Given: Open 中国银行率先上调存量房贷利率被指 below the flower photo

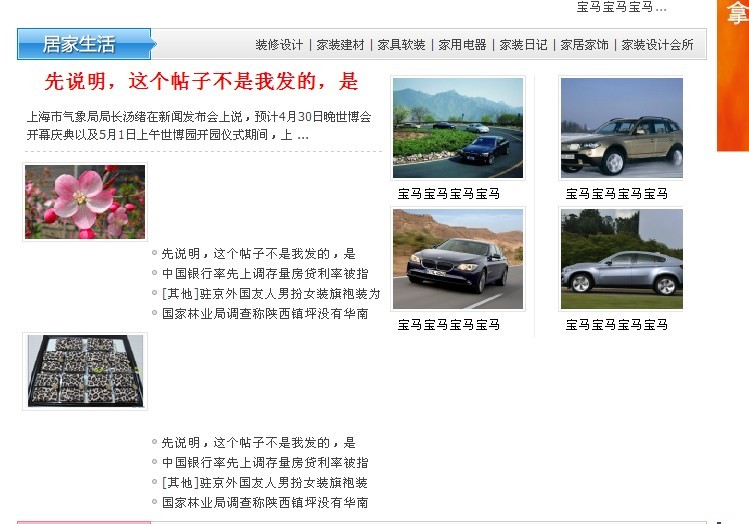Looking at the screenshot, I should tap(265, 274).
